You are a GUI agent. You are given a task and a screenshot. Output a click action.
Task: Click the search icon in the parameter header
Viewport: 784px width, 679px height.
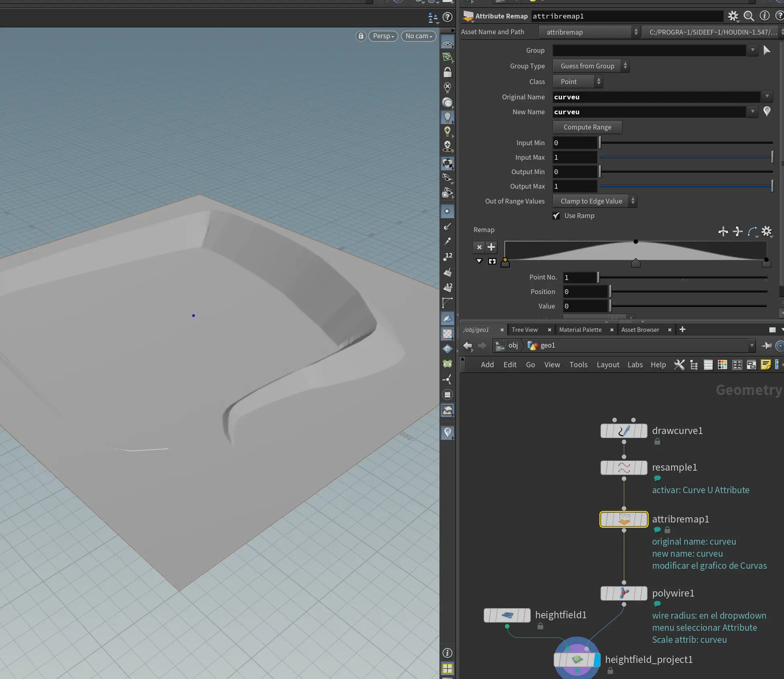(749, 16)
